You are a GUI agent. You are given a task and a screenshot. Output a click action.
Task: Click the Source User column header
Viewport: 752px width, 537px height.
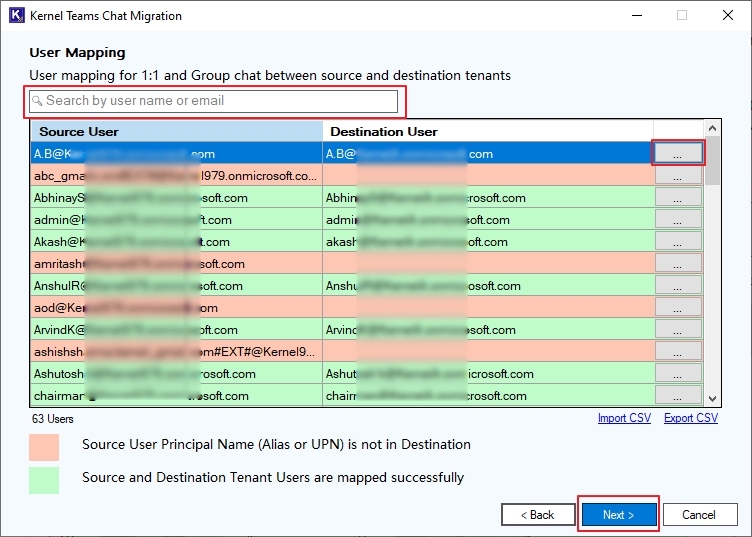point(176,131)
